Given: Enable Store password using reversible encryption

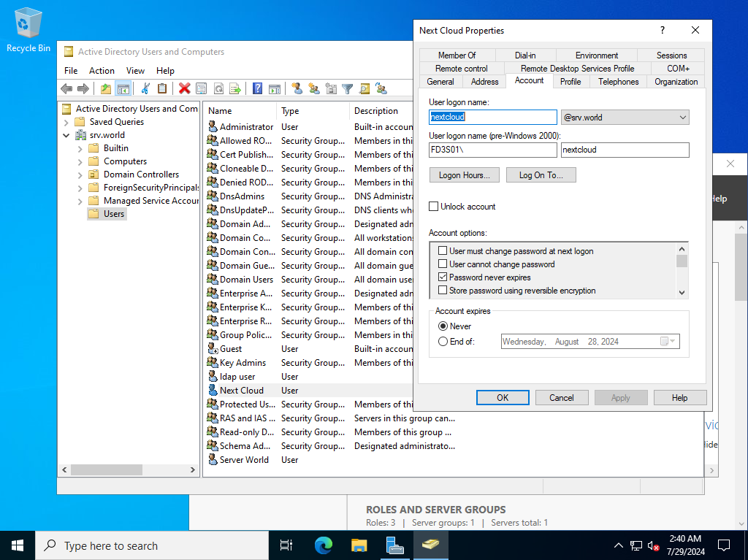Looking at the screenshot, I should tap(443, 290).
